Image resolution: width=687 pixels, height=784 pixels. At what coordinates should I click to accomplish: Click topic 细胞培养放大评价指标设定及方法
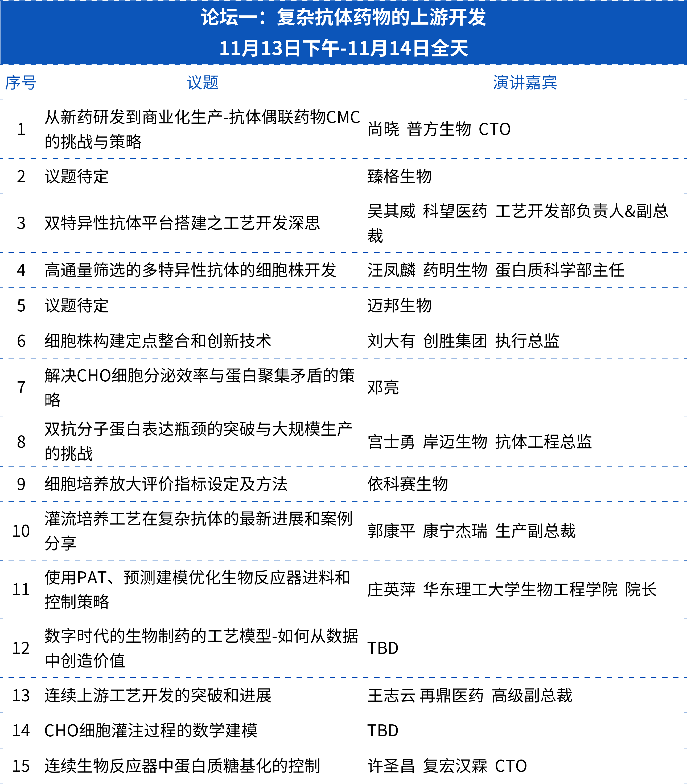[x=166, y=484]
